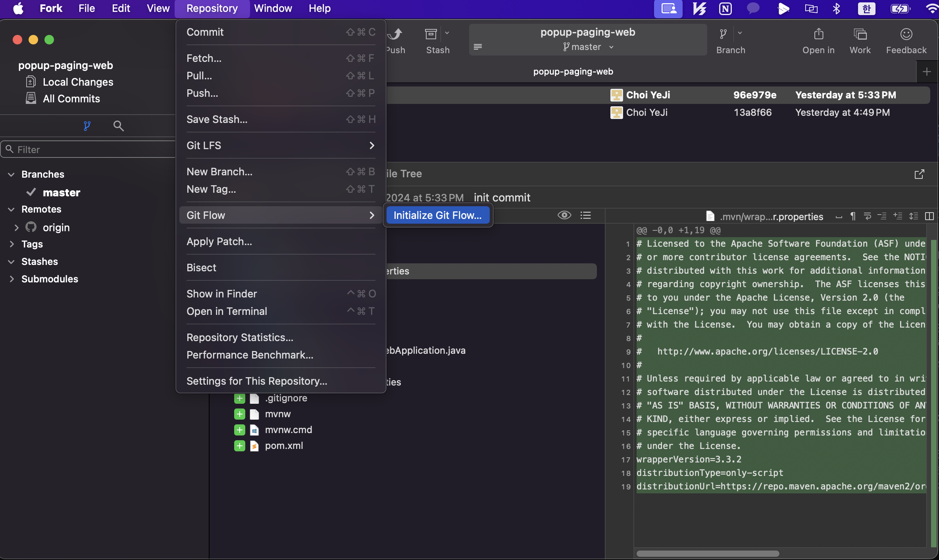
Task: Click the sidebar search magnifier icon
Action: pyautogui.click(x=118, y=126)
